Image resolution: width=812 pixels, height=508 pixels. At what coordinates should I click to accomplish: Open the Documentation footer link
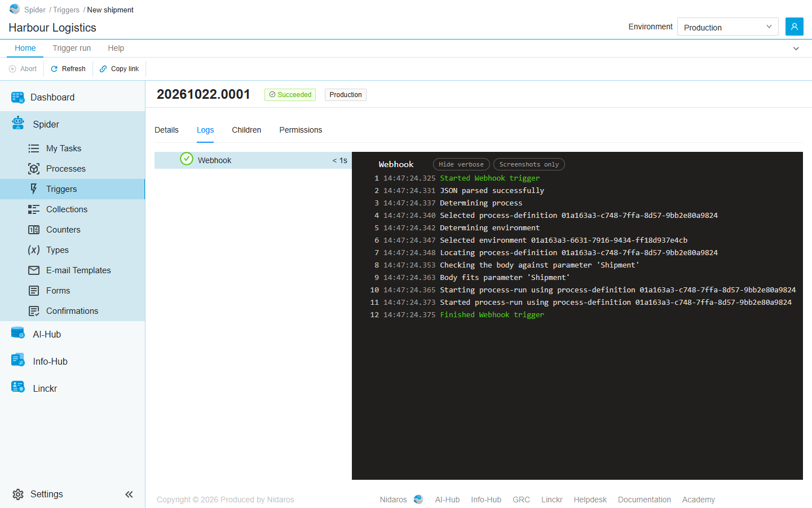[x=645, y=500]
